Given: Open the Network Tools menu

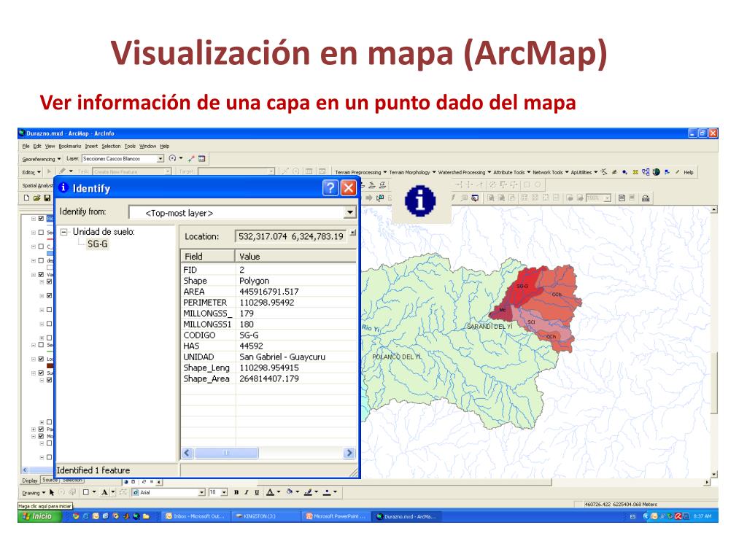Looking at the screenshot, I should pyautogui.click(x=551, y=172).
